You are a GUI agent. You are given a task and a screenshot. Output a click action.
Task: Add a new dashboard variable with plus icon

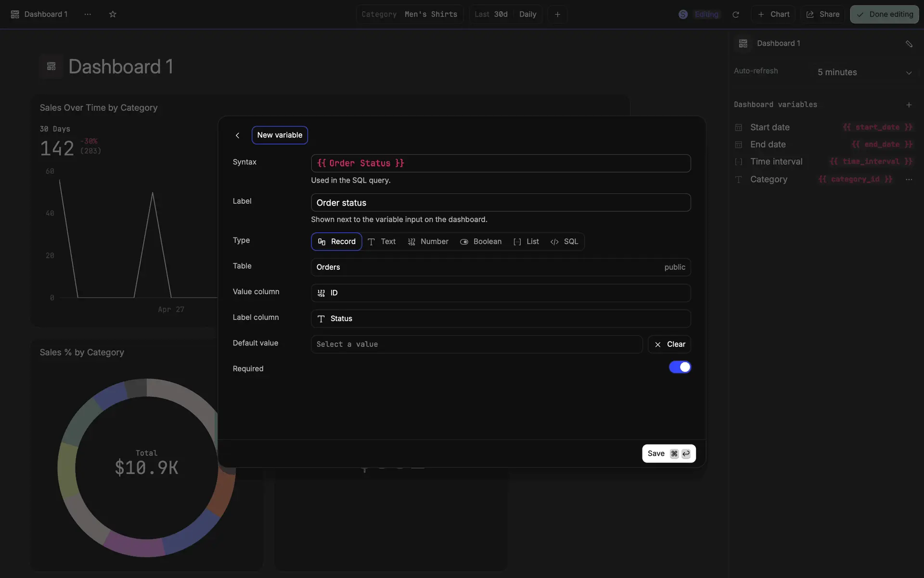click(x=909, y=105)
